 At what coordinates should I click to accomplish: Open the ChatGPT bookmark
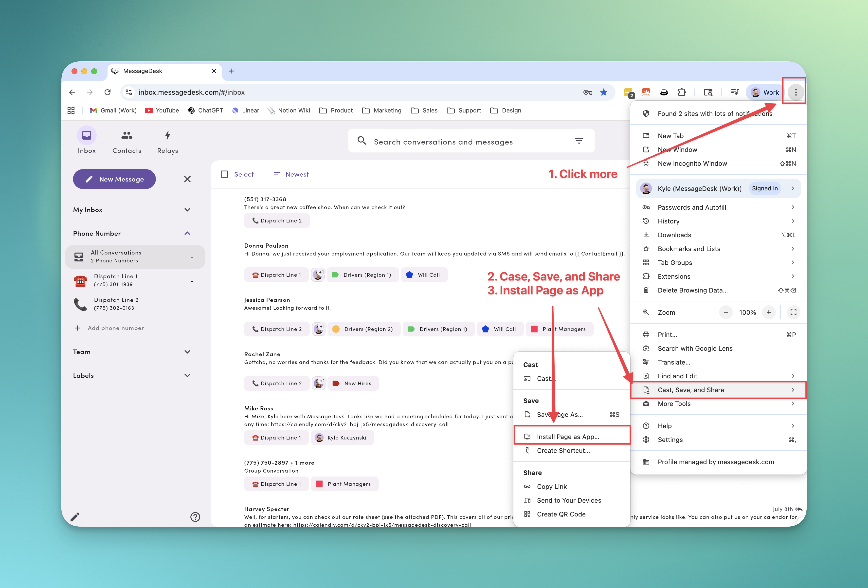206,110
